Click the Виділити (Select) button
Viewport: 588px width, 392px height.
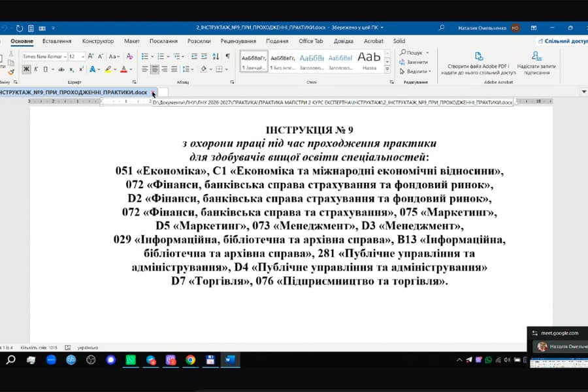[415, 71]
